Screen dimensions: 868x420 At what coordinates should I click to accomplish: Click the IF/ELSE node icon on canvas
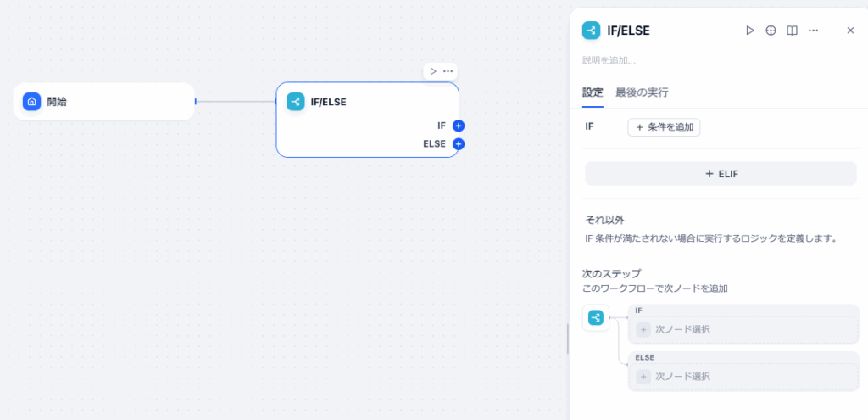tap(295, 102)
